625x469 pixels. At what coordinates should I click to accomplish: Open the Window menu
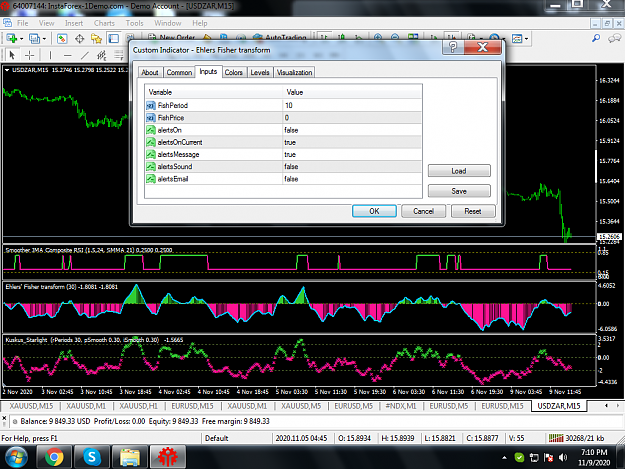pos(168,23)
